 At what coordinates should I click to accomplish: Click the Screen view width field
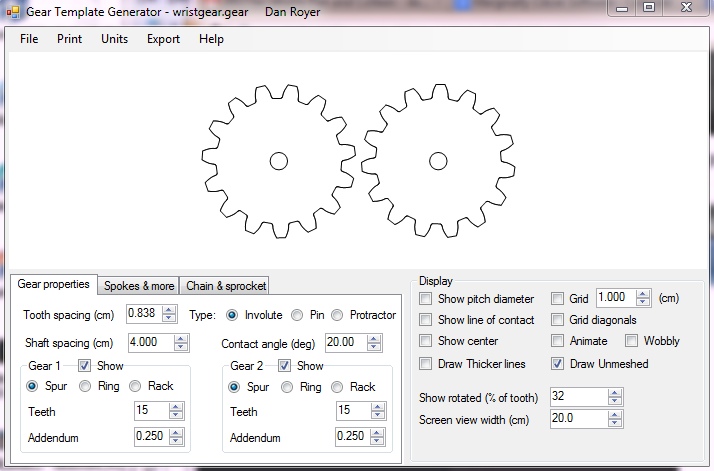tap(579, 419)
